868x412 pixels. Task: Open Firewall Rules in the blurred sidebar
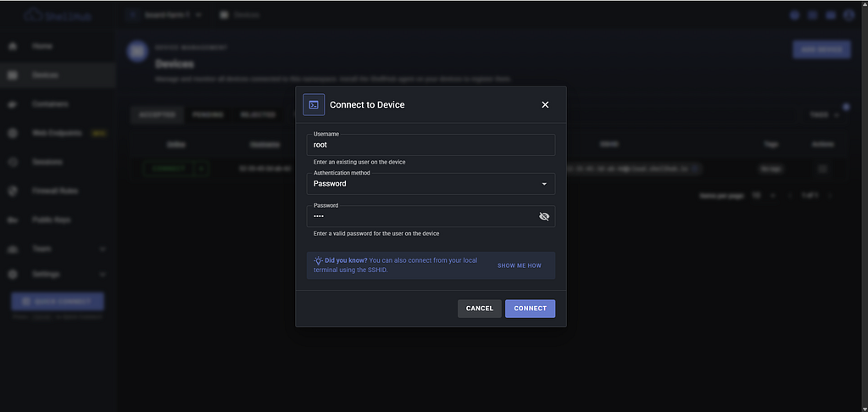[x=58, y=191]
